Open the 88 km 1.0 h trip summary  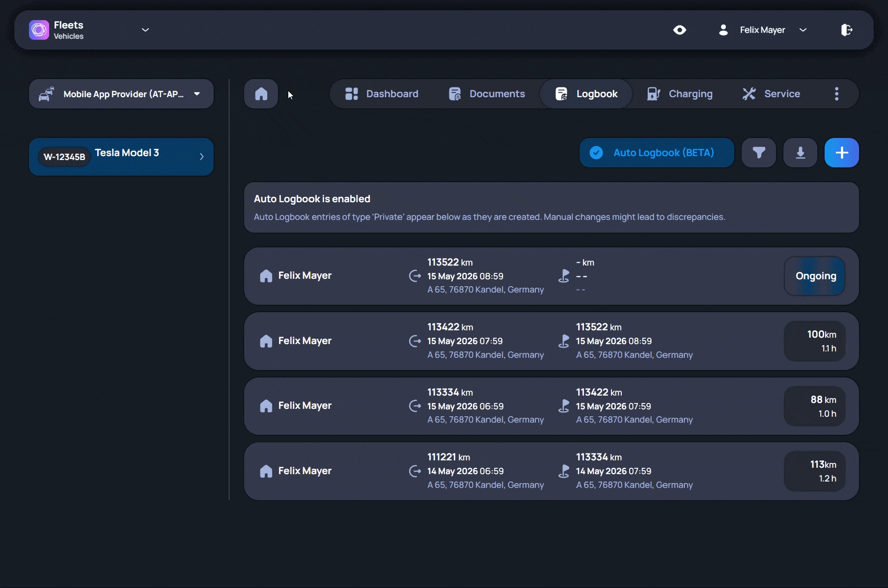(x=815, y=406)
